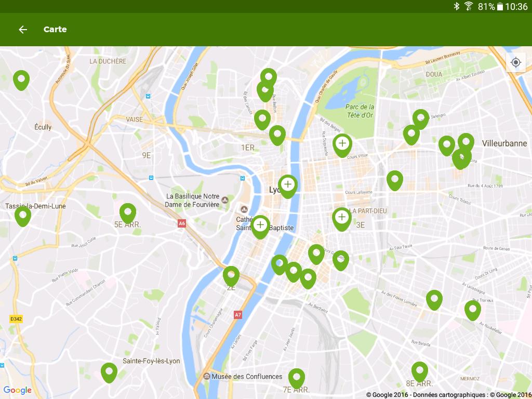Open Bluetooth status icon in status bar

pyautogui.click(x=457, y=6)
